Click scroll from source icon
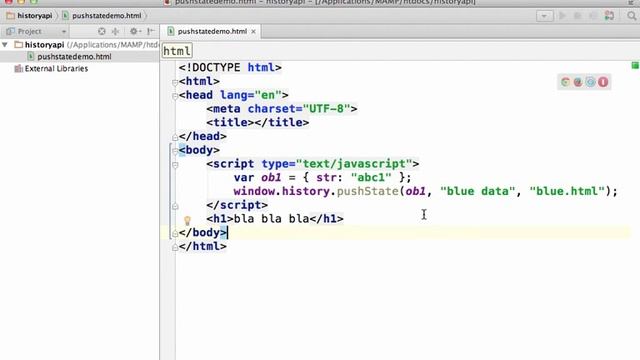 tap(102, 31)
